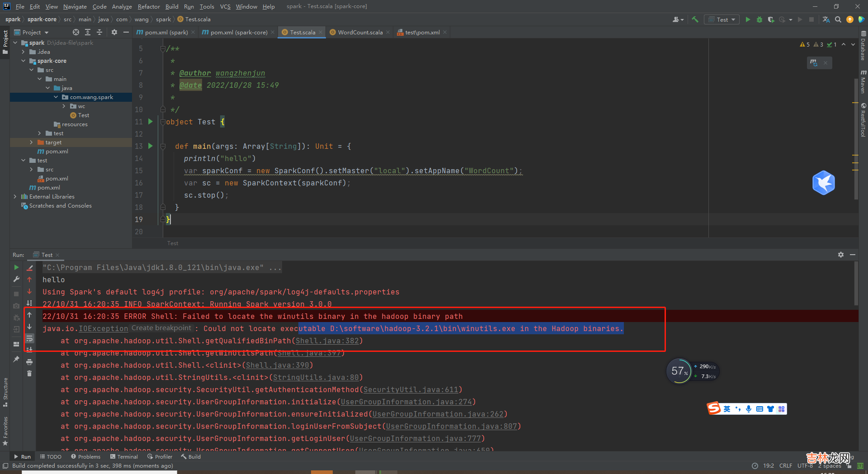Run with Coverage from the main toolbar
Image resolution: width=868 pixels, height=474 pixels.
point(771,19)
